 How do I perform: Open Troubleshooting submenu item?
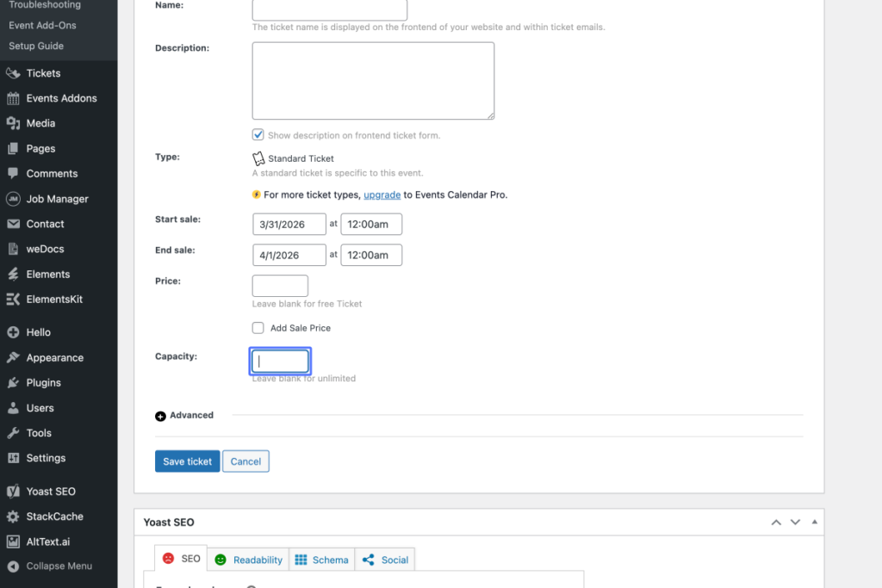point(45,5)
